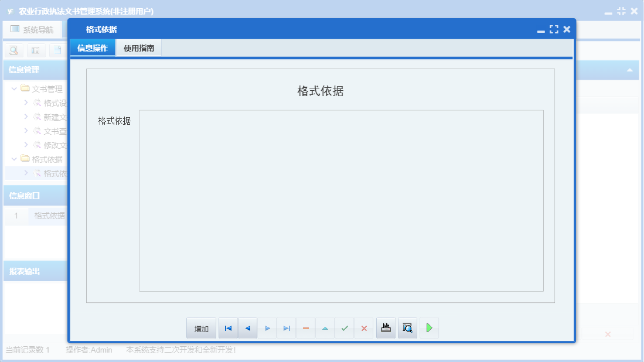644x362 pixels.
Task: Click the print icon in the bottom toolbar
Action: (x=386, y=327)
